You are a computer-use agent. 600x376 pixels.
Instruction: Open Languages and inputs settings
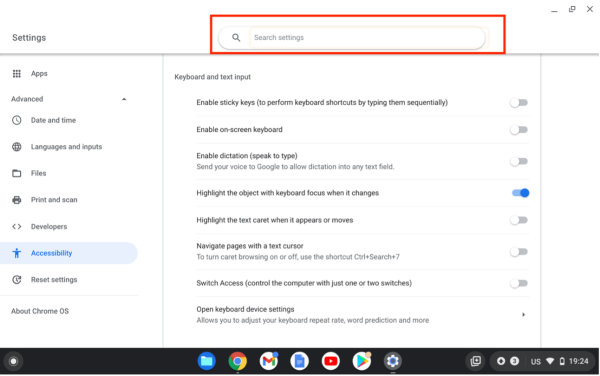click(x=66, y=146)
